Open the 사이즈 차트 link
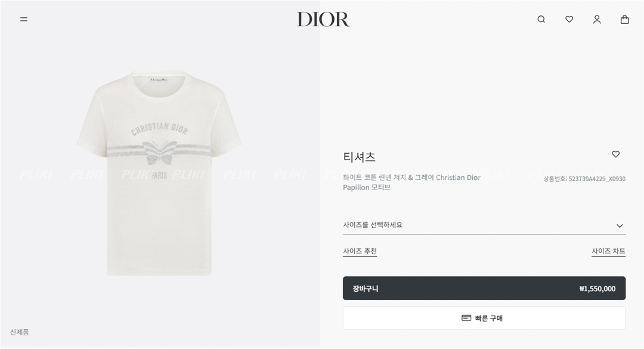Image resolution: width=644 pixels, height=349 pixels. (608, 251)
